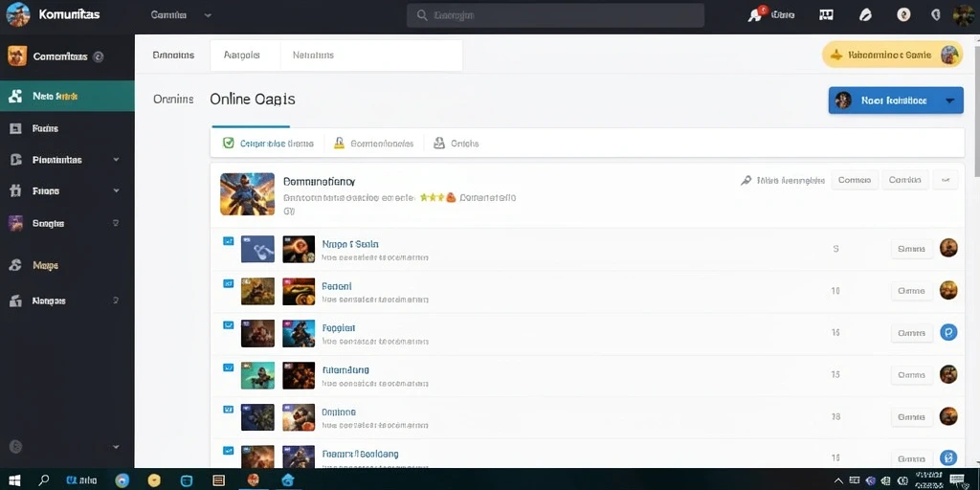Click the button in the Fenoni row
The height and width of the screenshot is (490, 980).
[x=911, y=291]
